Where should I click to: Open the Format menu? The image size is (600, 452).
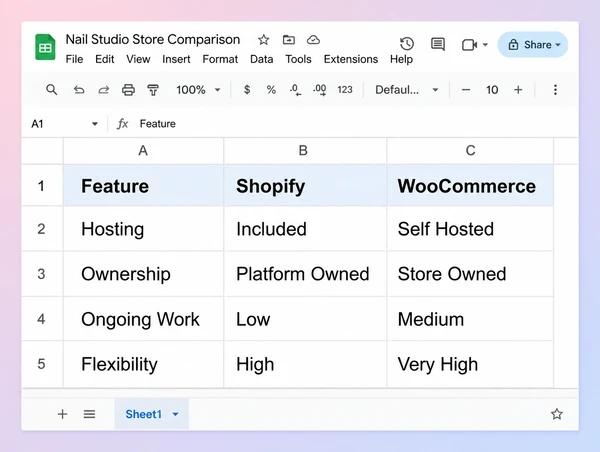(x=220, y=59)
